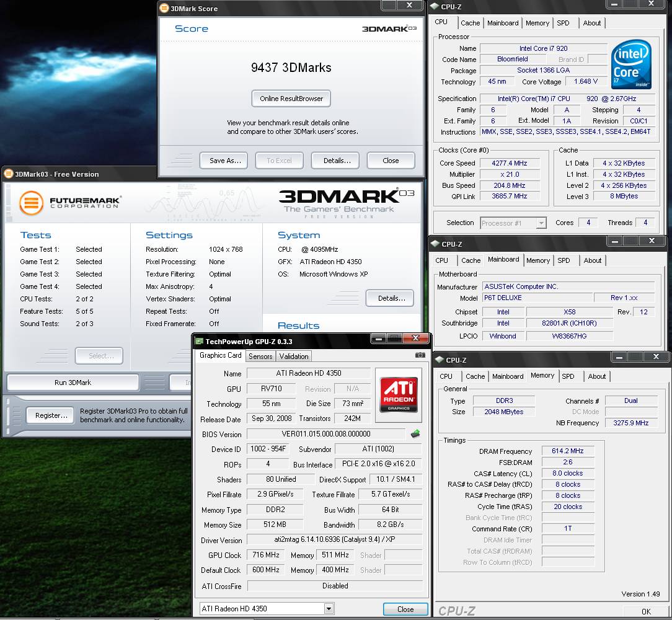Screen dimensions: 672x620
Task: Click the QPI Link 3685.7 MHz value
Action: (x=509, y=197)
